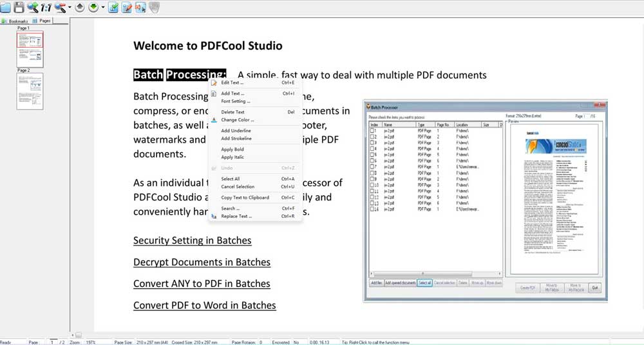Choose Apply Bold in context menu
Viewport: 644px width, 345px height.
click(x=254, y=149)
